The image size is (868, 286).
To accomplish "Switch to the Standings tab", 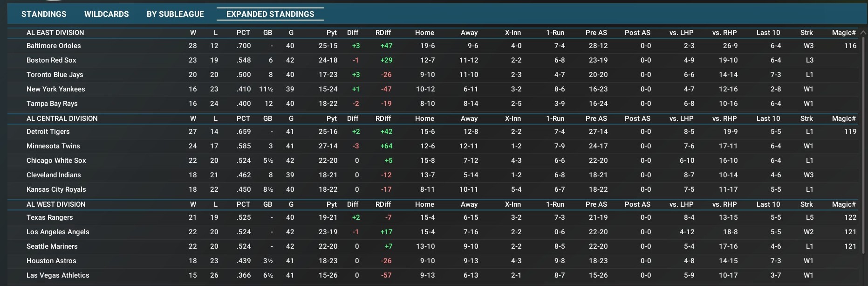I will click(44, 14).
